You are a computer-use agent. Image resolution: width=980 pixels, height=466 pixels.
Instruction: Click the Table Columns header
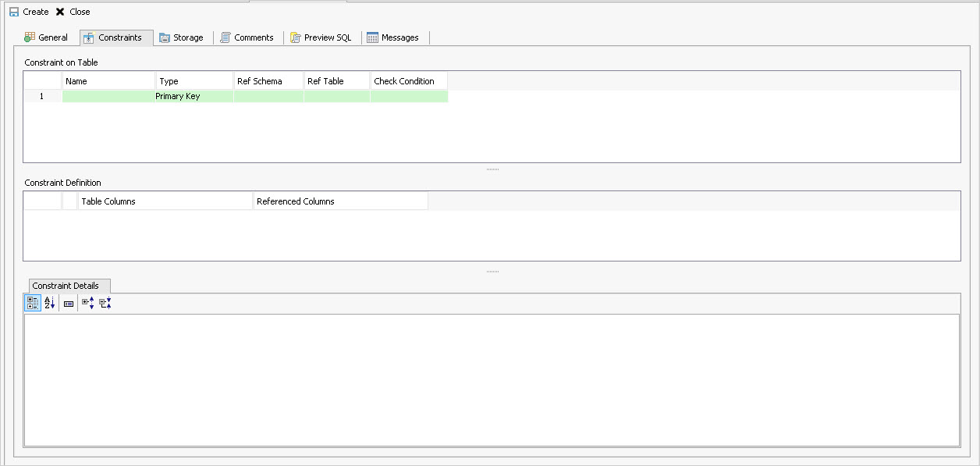click(x=165, y=201)
